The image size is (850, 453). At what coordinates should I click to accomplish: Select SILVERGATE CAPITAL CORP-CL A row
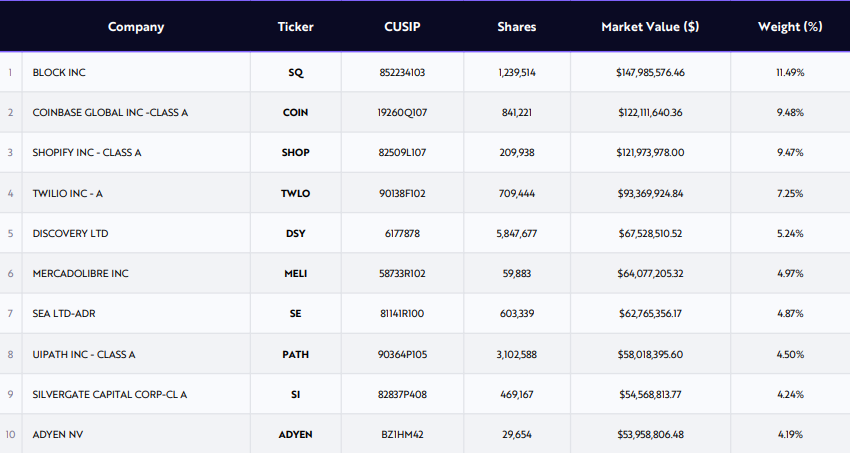pyautogui.click(x=110, y=394)
